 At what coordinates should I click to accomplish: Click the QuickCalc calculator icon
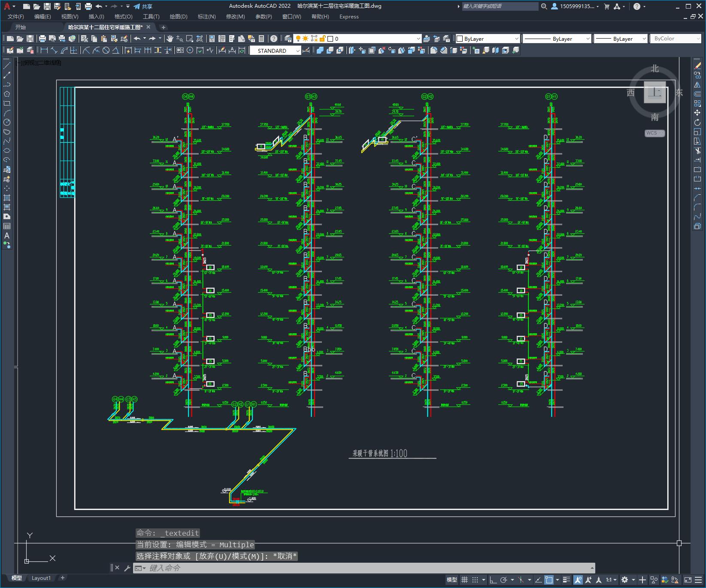pos(261,39)
